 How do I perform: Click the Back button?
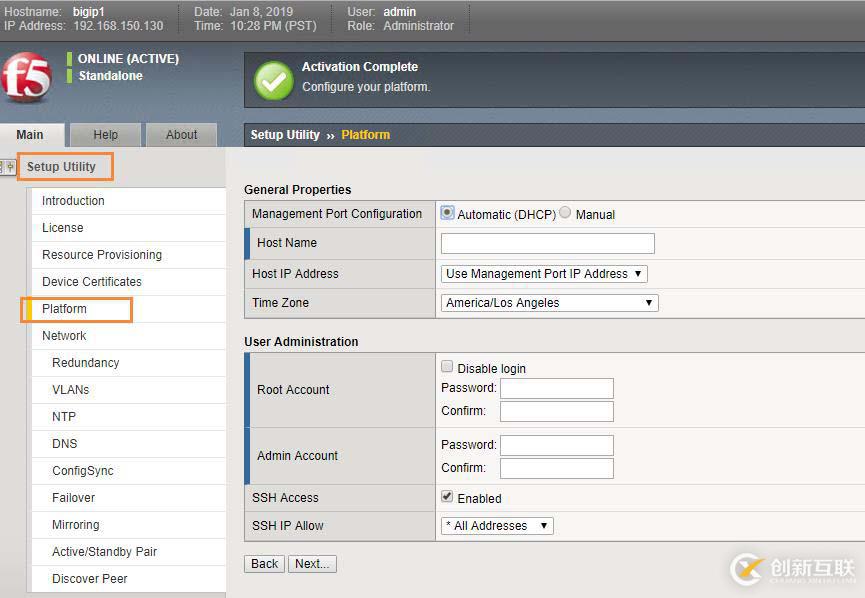(264, 564)
